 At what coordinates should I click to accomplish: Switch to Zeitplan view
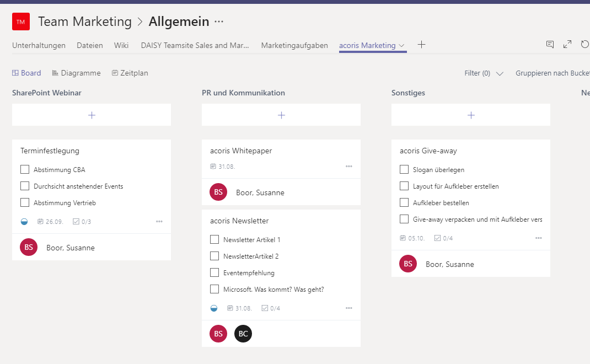(130, 73)
